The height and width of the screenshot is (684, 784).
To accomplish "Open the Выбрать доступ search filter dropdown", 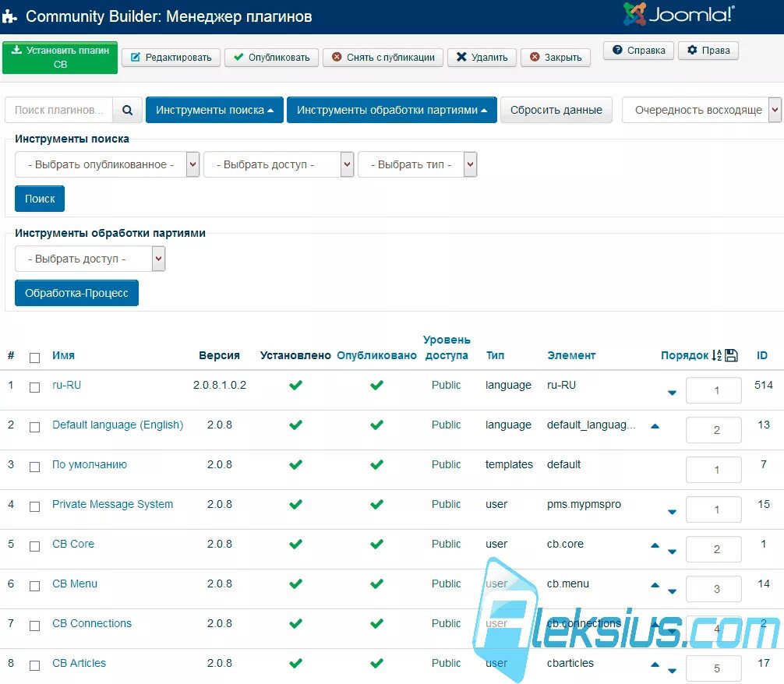I will click(278, 164).
